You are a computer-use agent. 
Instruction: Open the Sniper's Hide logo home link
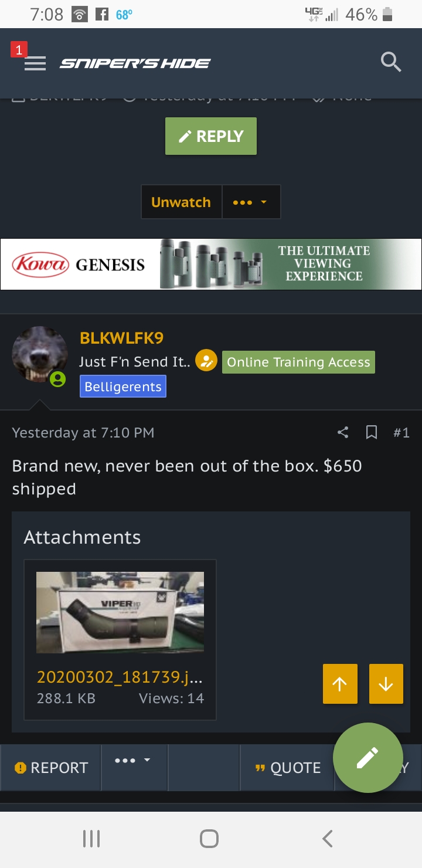tap(135, 63)
